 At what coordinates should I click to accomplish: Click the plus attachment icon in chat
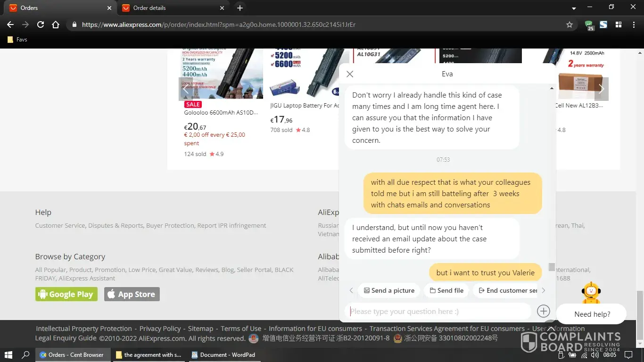pyautogui.click(x=543, y=311)
